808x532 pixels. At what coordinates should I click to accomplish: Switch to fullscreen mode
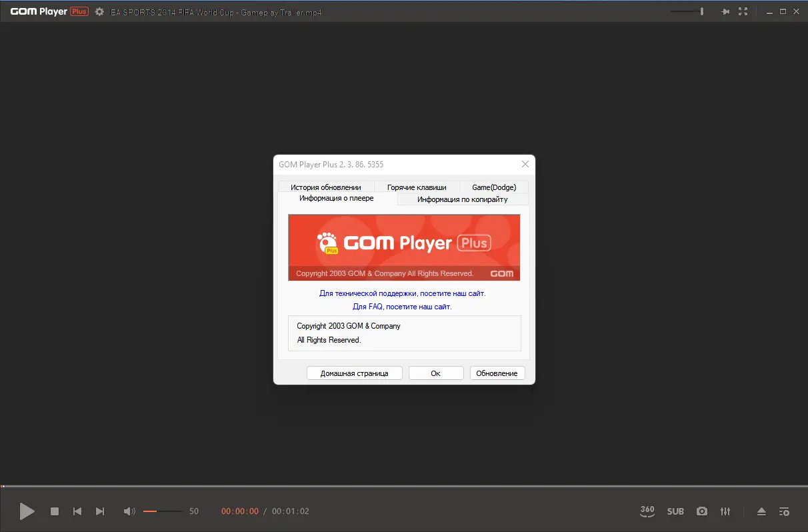pyautogui.click(x=744, y=12)
